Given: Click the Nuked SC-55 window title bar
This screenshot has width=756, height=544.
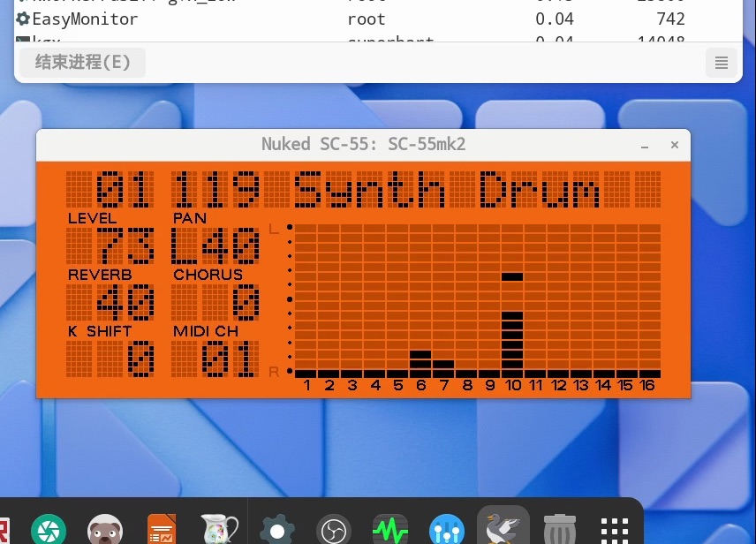Looking at the screenshot, I should (x=363, y=145).
